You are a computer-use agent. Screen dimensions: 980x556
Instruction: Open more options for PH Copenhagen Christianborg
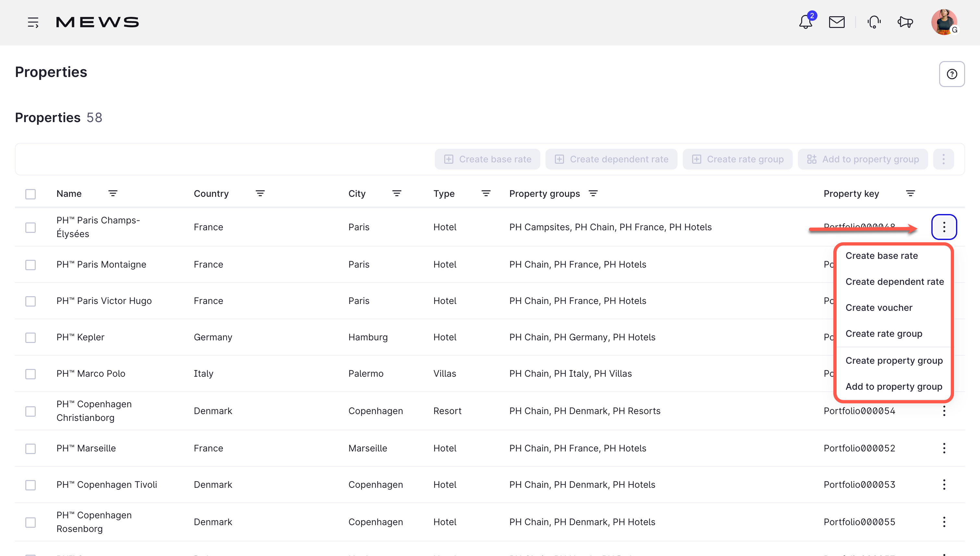click(x=944, y=411)
